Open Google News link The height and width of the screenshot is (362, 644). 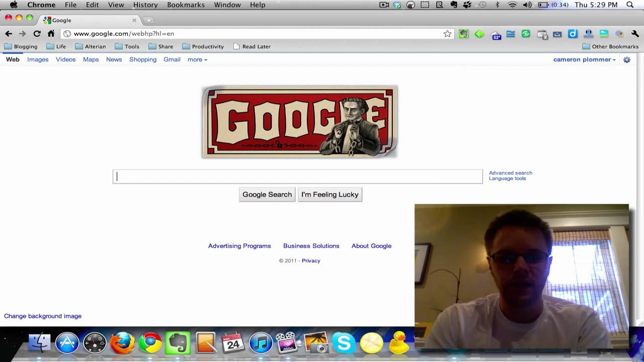coord(114,59)
